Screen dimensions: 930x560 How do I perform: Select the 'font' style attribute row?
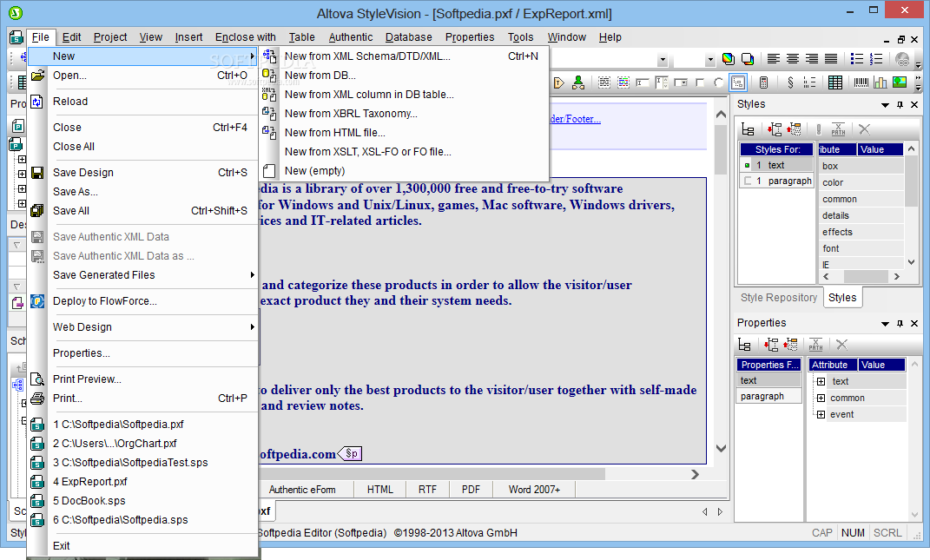(861, 248)
